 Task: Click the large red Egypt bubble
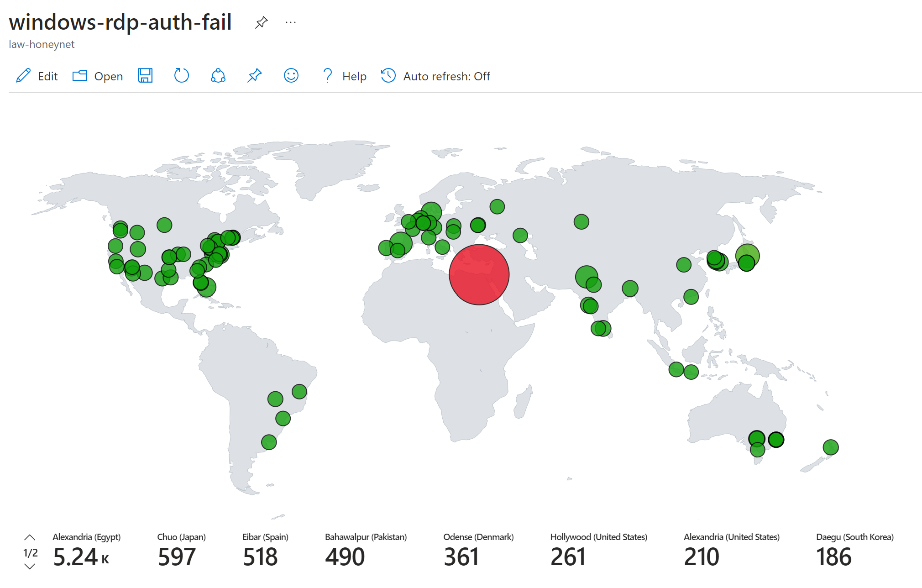point(479,275)
